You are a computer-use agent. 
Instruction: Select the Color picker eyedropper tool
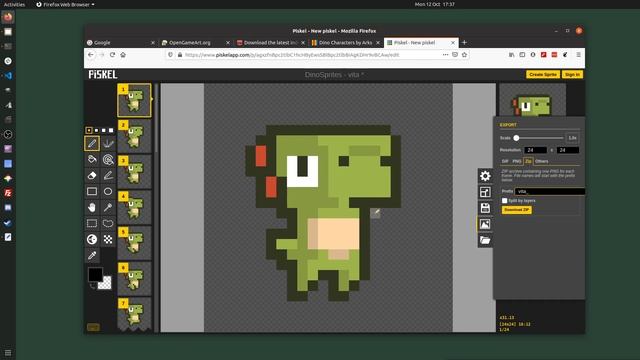pyautogui.click(x=92, y=256)
